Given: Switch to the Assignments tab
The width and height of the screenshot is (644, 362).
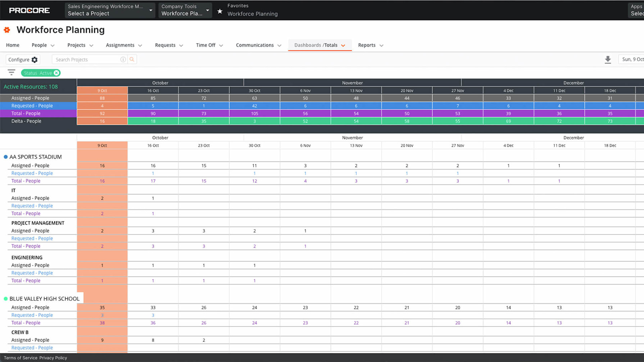Looking at the screenshot, I should click(120, 45).
